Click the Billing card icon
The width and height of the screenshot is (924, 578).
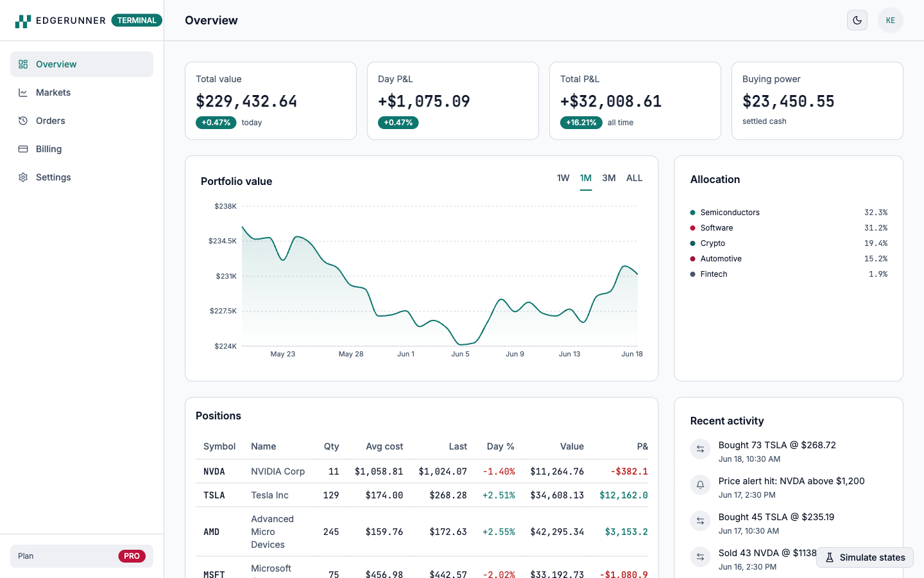[x=23, y=149]
